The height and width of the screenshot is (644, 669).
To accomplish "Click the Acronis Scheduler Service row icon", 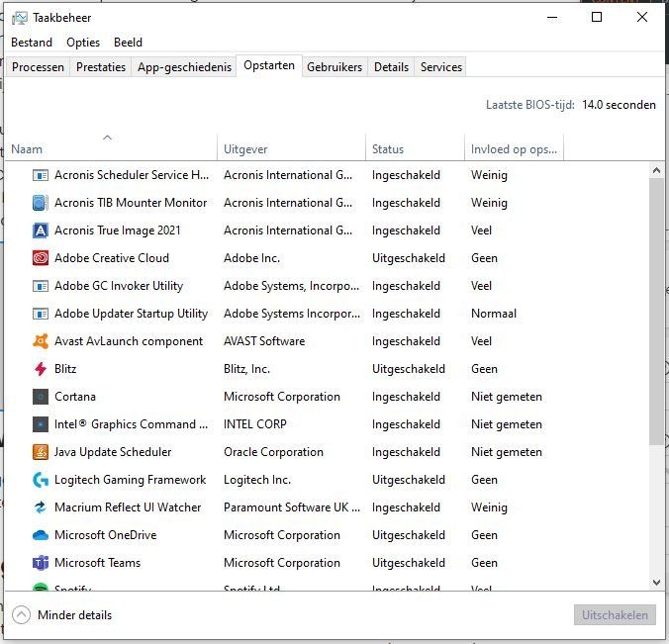I will tap(41, 175).
